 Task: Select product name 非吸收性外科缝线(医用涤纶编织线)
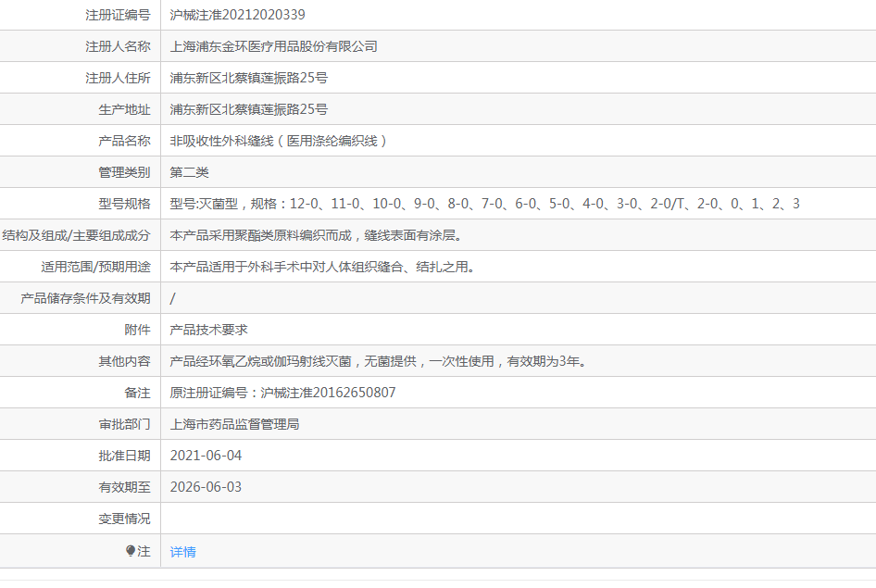[278, 141]
